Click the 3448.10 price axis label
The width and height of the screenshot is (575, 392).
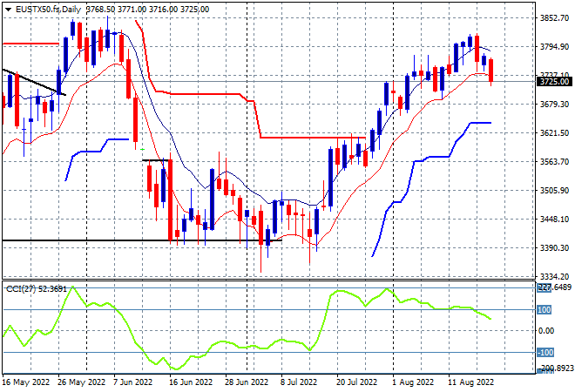[554, 219]
